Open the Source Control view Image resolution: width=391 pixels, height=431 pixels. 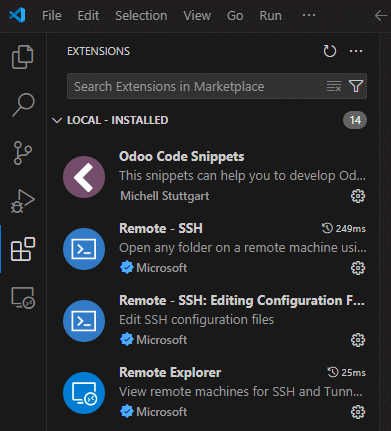tap(23, 153)
